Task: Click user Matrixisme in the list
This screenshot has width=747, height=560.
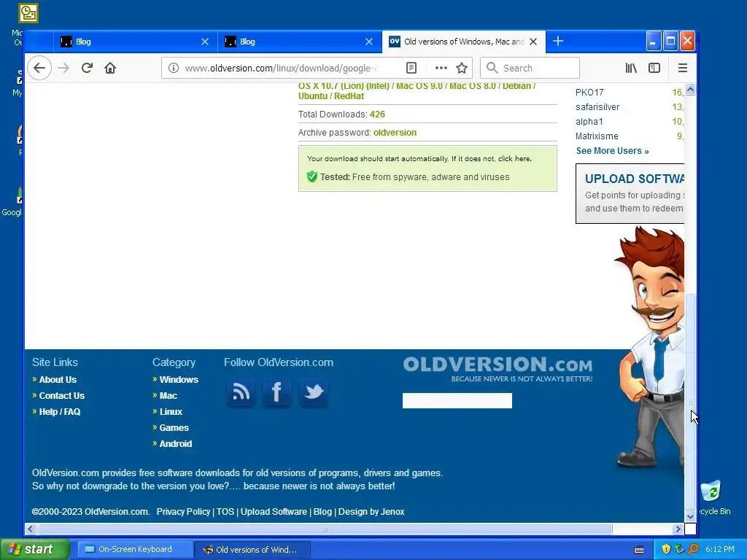Action: click(x=597, y=136)
